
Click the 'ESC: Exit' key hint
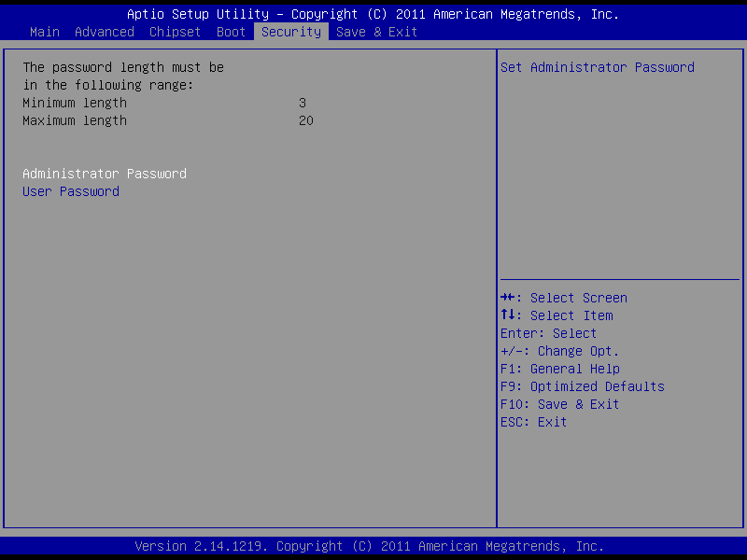coord(534,422)
